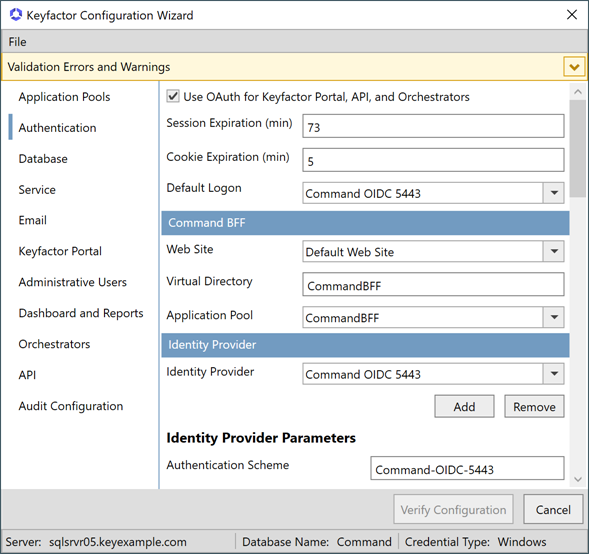Click the Cancel button
589x554 pixels.
[553, 509]
